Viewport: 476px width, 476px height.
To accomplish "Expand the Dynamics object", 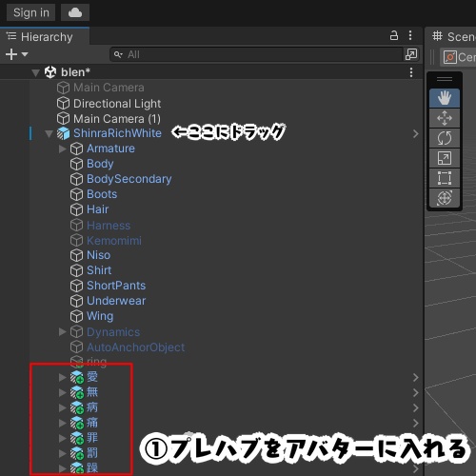I will click(x=63, y=332).
